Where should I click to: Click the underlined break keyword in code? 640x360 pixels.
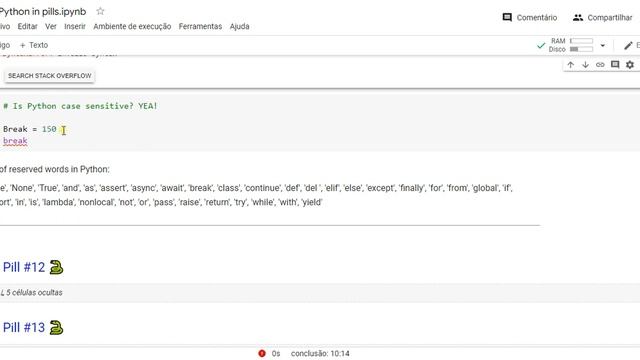pyautogui.click(x=15, y=141)
